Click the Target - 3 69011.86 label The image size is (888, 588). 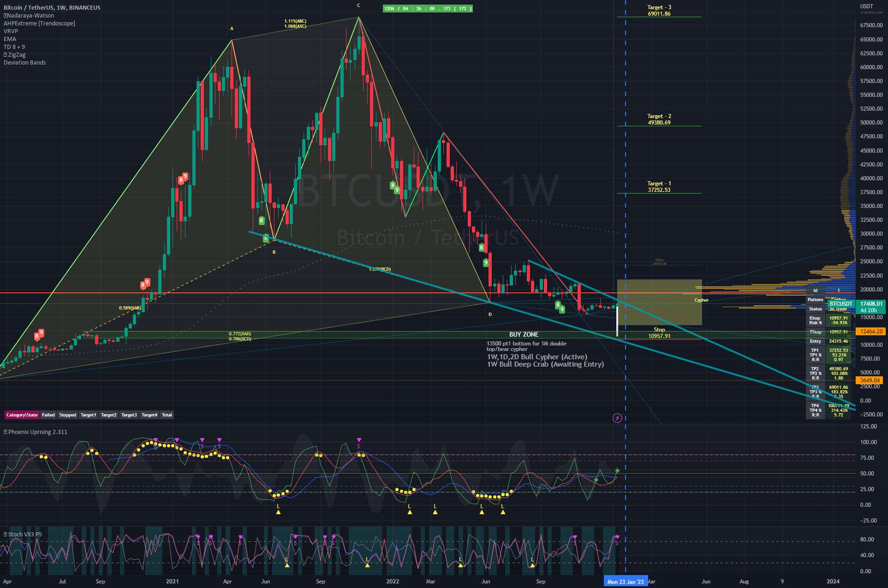[659, 11]
